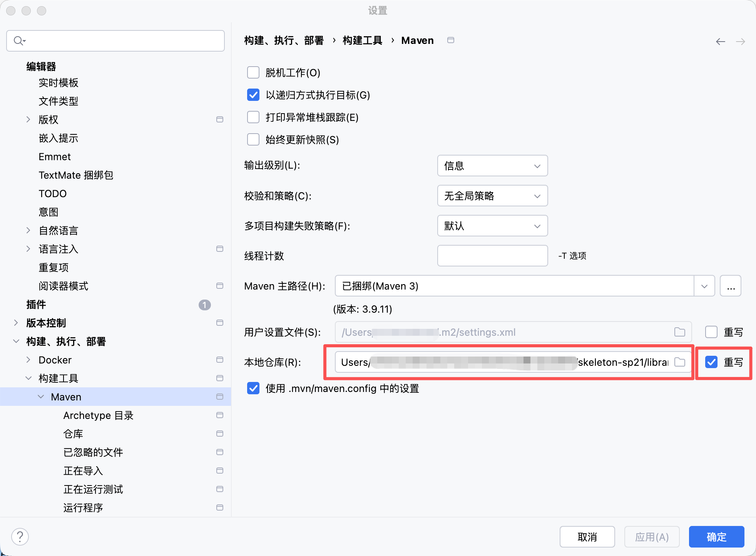
Task: Click the Maven home browse ellipsis button
Action: pyautogui.click(x=731, y=286)
